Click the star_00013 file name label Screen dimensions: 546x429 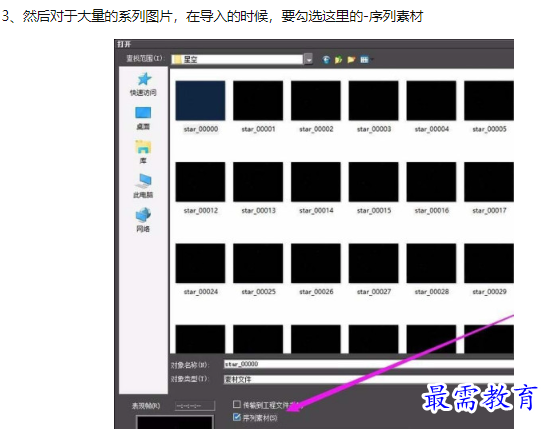258,211
